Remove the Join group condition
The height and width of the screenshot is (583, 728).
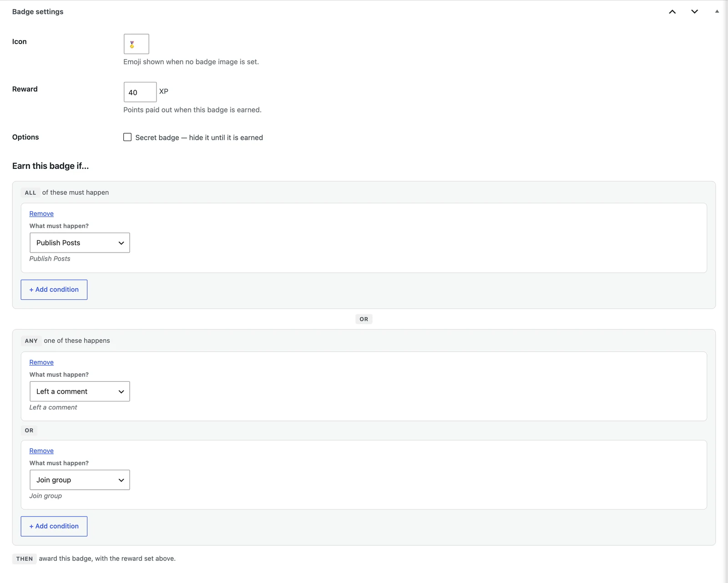point(41,451)
